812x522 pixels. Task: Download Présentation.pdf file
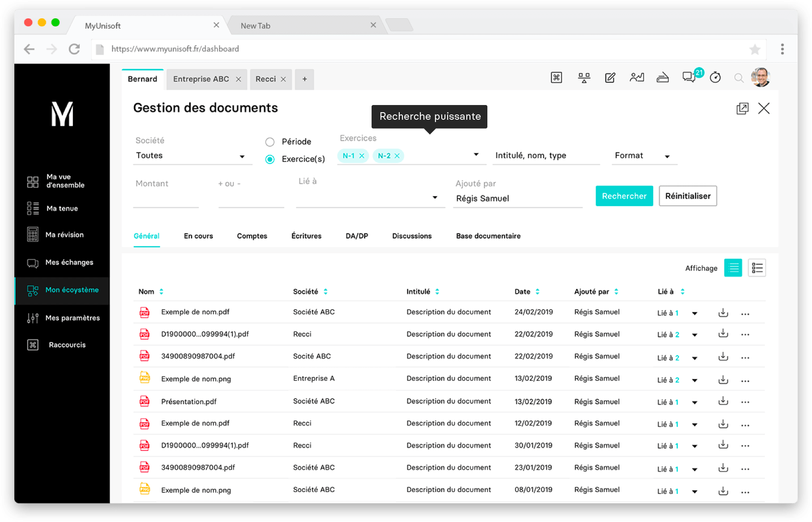[x=723, y=401]
